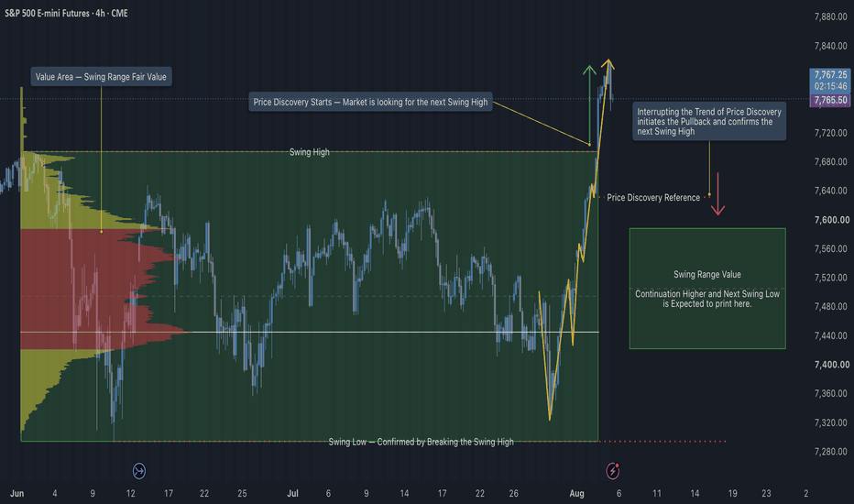
Task: Click the 7,520.00 price scale value
Action: tap(830, 278)
